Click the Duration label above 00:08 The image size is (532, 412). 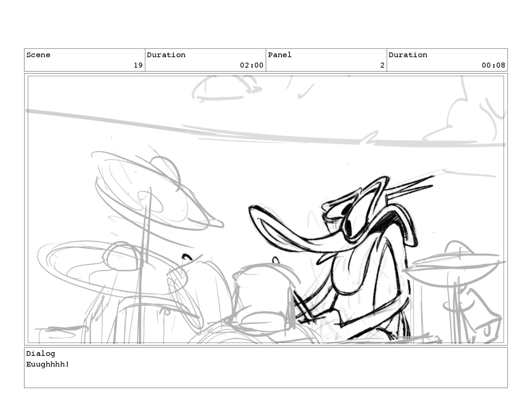(x=408, y=55)
